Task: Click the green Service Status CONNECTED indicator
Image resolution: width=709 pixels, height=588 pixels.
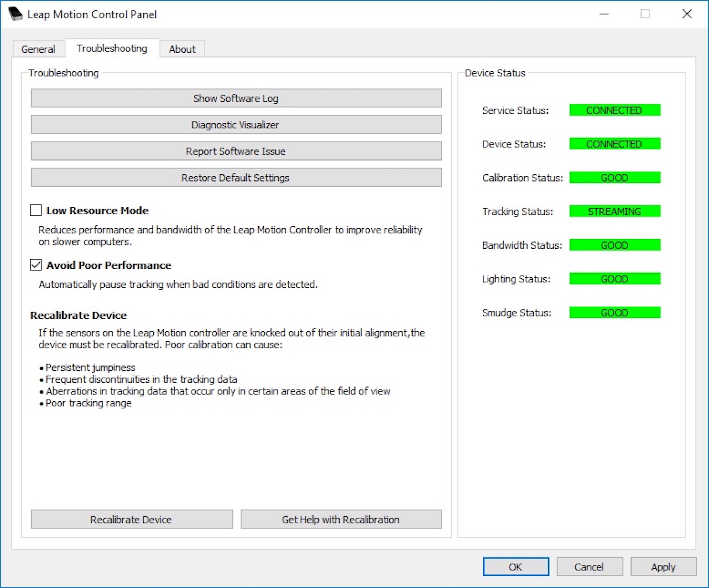Action: (614, 110)
